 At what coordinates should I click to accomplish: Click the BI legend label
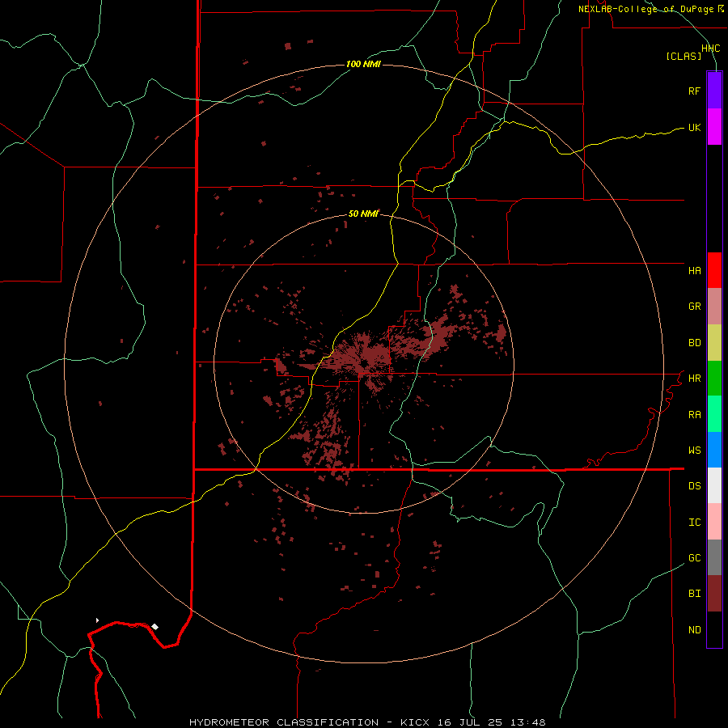694,594
